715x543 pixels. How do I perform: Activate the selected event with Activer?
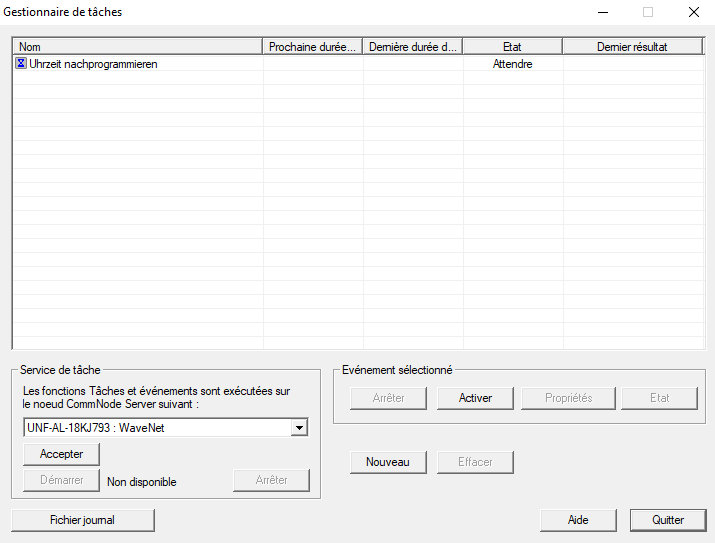(475, 398)
